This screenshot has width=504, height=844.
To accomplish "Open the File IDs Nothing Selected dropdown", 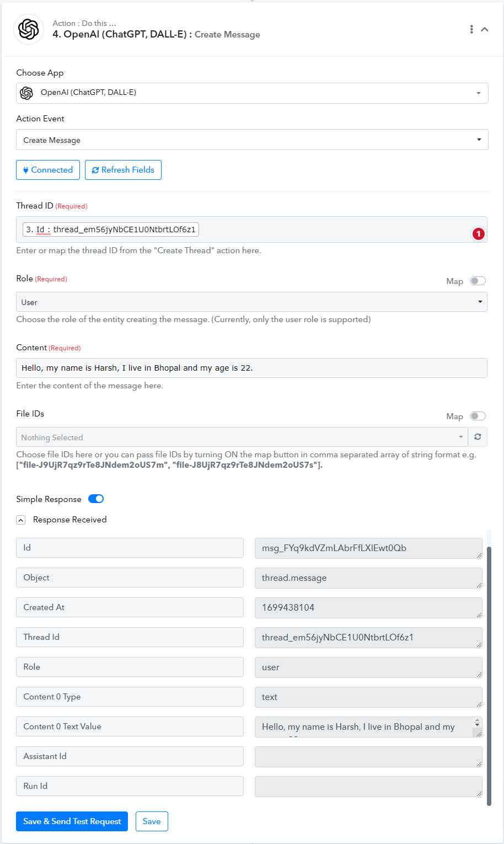I will click(242, 437).
